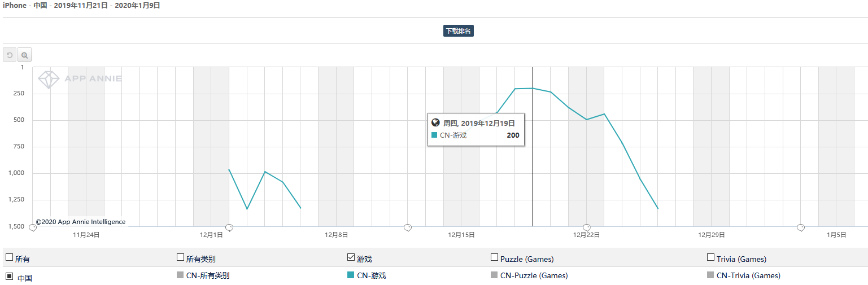The width and height of the screenshot is (868, 285).
Task: Click the gray CN-Puzzle (Games) legend swatch
Action: click(x=495, y=275)
